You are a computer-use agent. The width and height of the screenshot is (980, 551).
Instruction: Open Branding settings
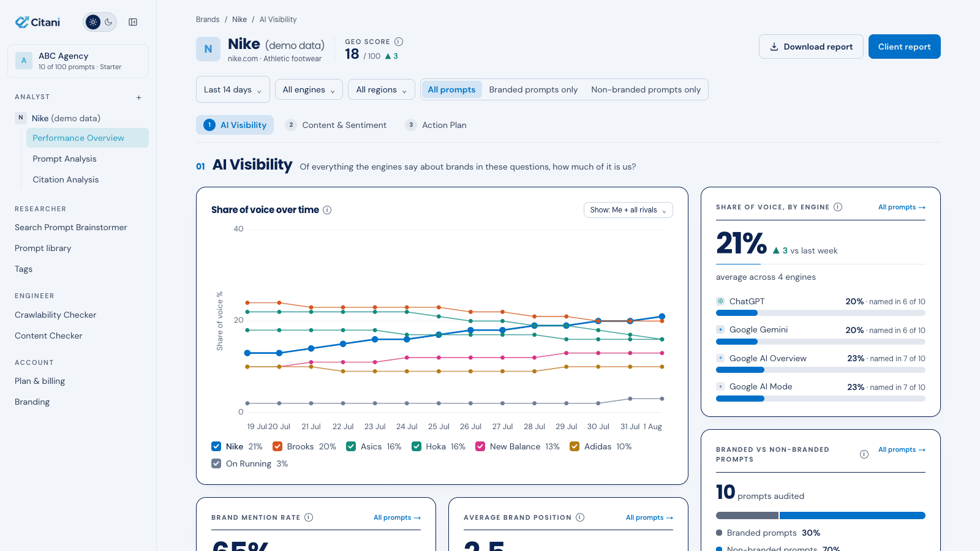click(x=32, y=402)
